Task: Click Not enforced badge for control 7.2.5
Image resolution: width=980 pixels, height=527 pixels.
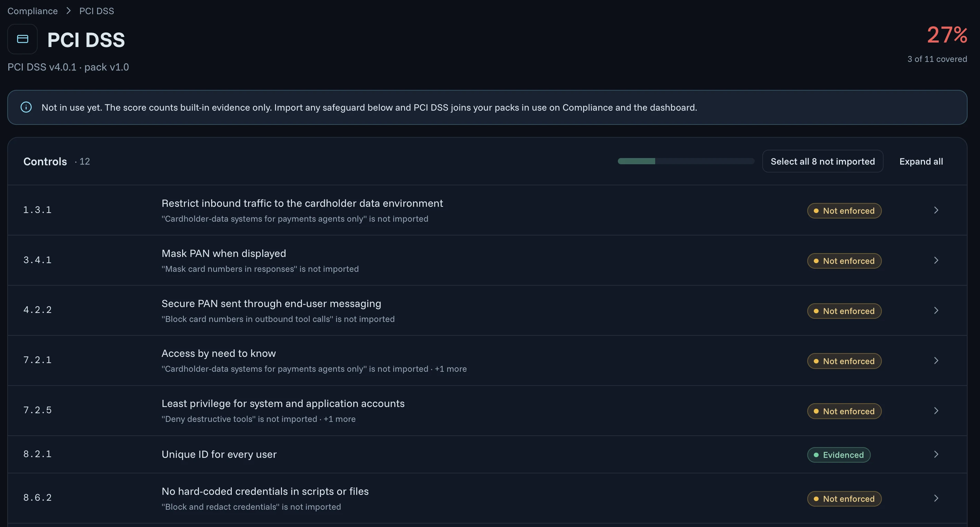Action: coord(844,411)
